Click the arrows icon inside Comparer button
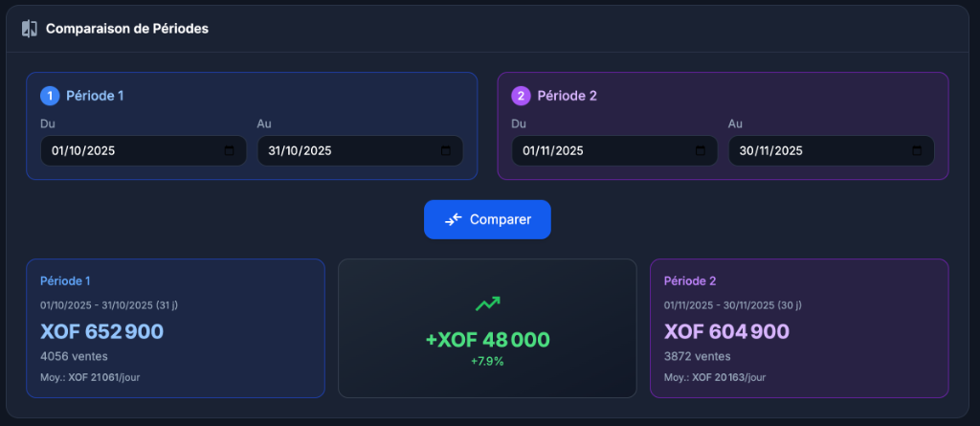Screen dimensions: 980x426 [454, 219]
